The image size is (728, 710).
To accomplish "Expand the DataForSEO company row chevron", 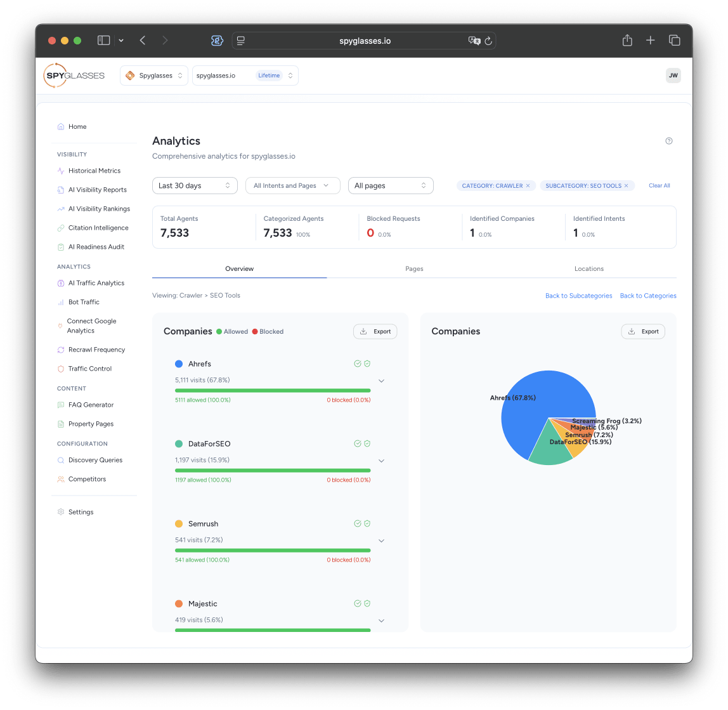I will pos(381,461).
